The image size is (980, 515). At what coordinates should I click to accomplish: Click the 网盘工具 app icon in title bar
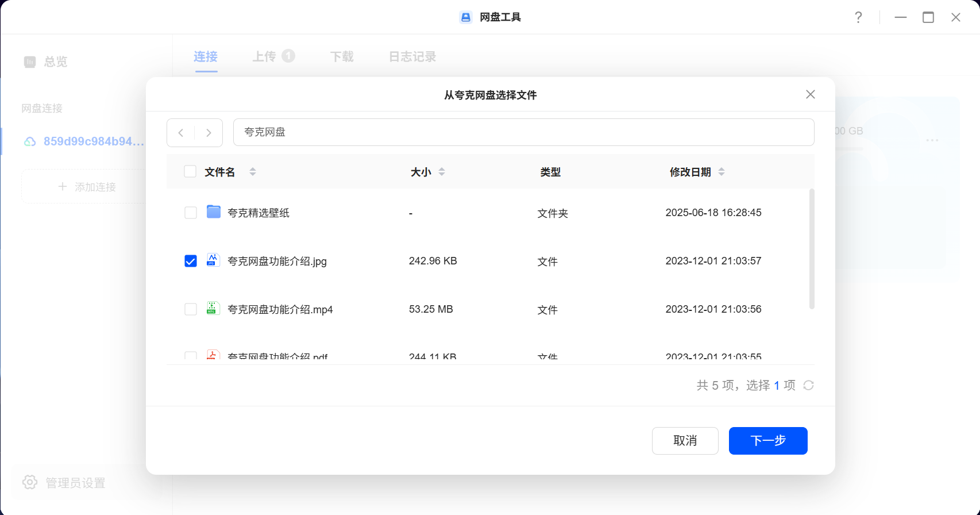pos(466,17)
